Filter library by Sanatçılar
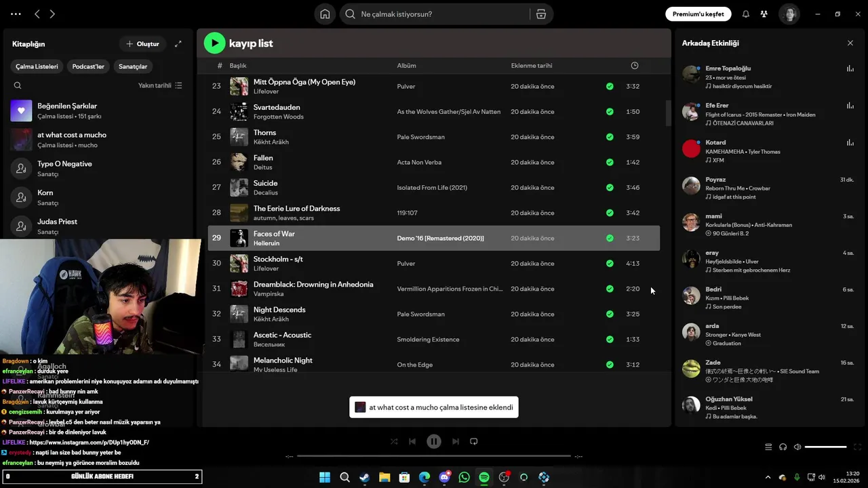868x488 pixels. tap(133, 66)
